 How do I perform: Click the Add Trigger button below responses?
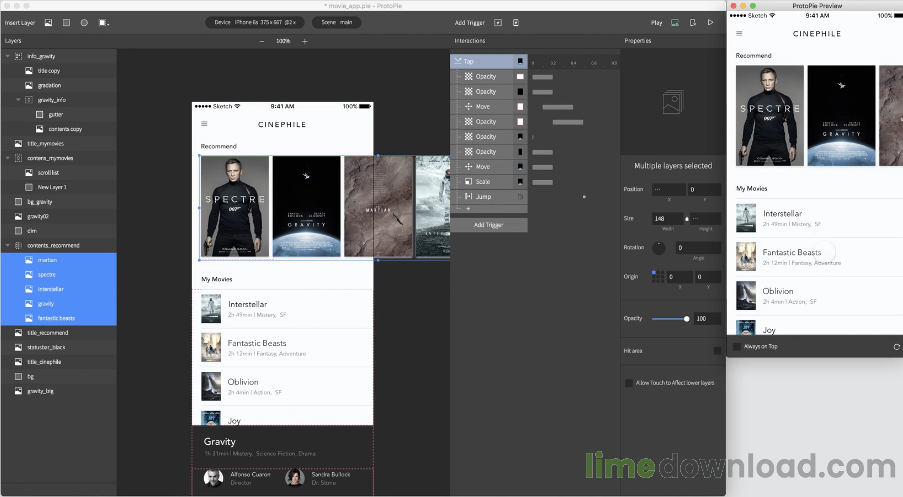pyautogui.click(x=488, y=225)
